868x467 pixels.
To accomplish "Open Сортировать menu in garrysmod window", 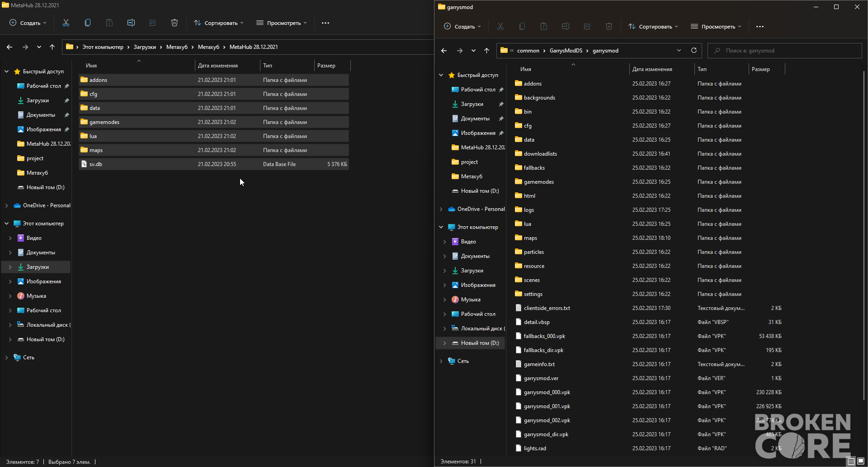I will tap(653, 26).
